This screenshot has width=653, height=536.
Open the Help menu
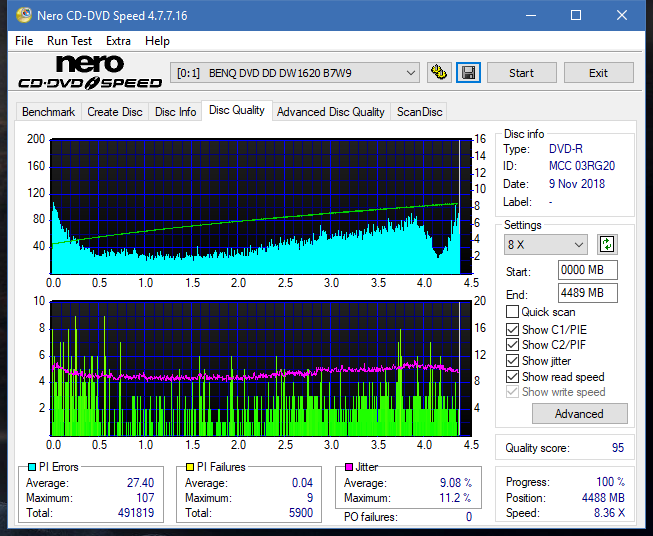click(x=157, y=41)
